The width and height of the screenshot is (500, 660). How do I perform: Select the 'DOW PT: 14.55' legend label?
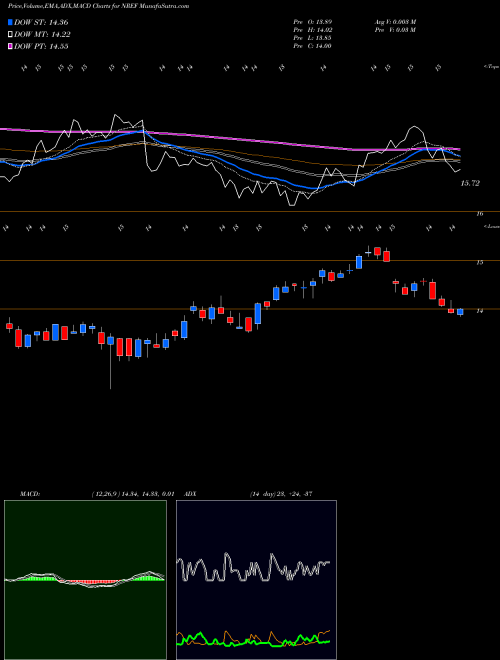tap(41, 47)
